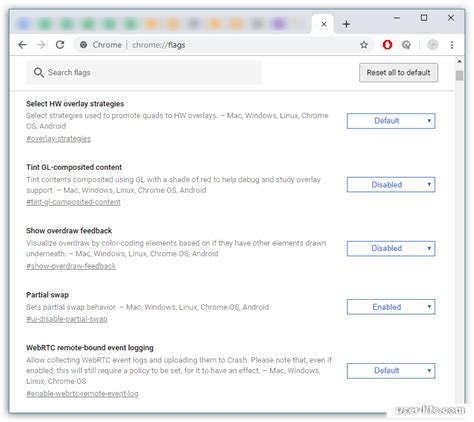Viewport: 474px width, 422px height.
Task: Open the #overlay-strategies link
Action: tap(58, 139)
